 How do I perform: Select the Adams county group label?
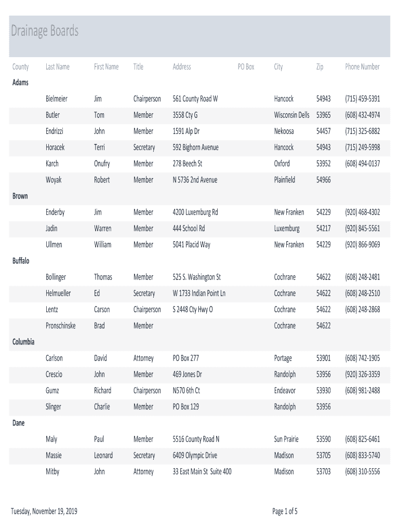21,83
